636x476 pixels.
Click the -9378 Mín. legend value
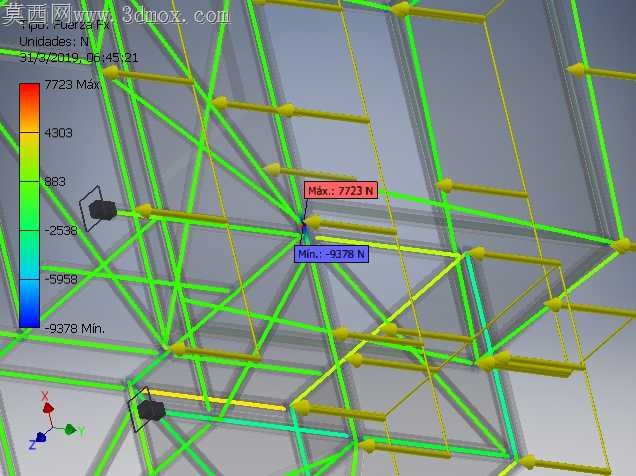[74, 328]
